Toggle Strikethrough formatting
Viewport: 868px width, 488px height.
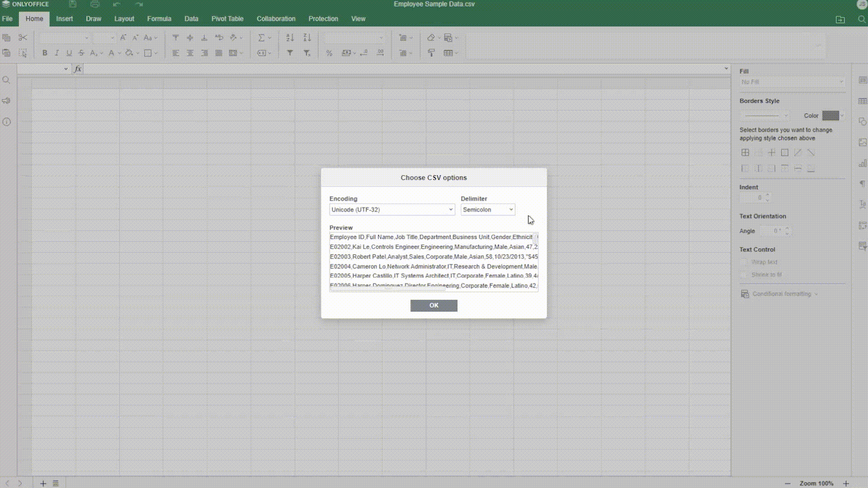click(x=81, y=53)
